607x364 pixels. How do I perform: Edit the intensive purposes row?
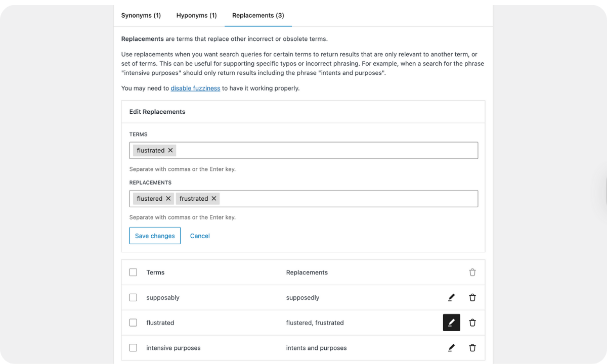point(451,348)
